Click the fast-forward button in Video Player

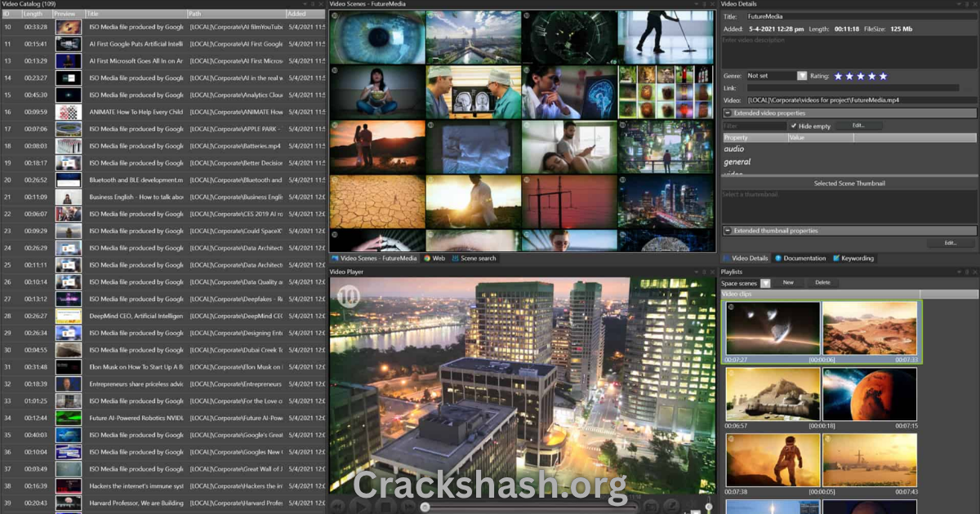point(408,506)
